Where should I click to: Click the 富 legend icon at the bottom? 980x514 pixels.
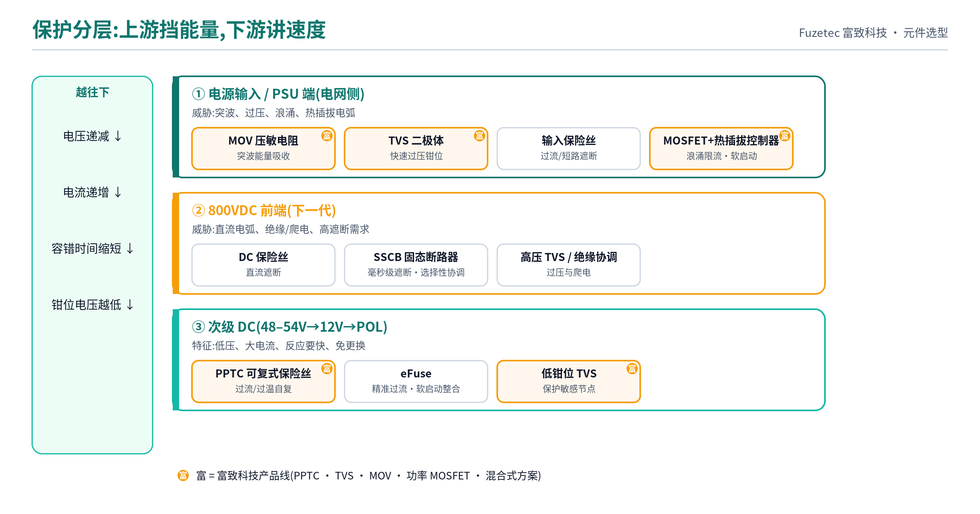point(183,475)
